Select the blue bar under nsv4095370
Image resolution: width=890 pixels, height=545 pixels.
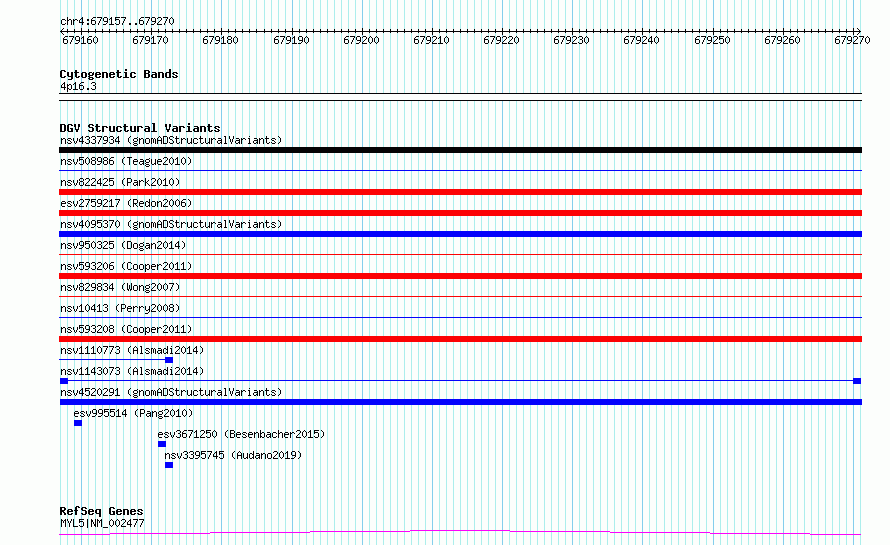tap(460, 234)
